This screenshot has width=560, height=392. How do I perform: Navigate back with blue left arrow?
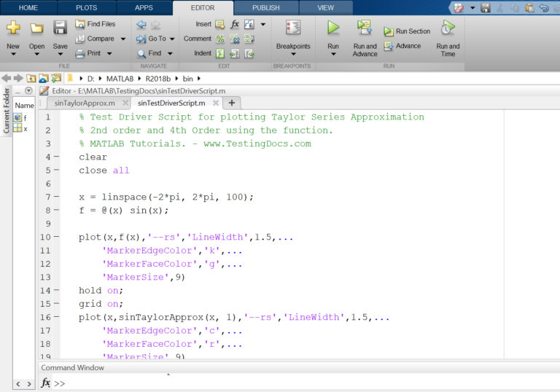(141, 24)
